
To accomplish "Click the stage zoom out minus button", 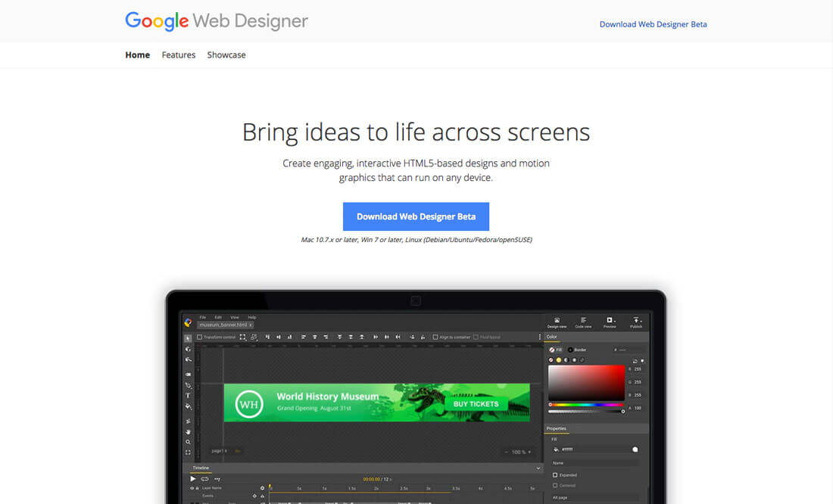I will (507, 452).
